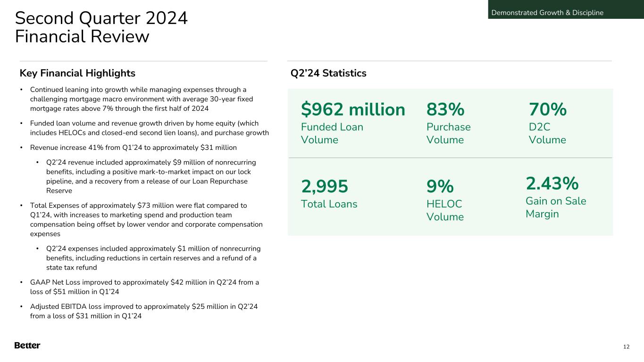
Task: Select the Demonstrated Growth & Discipline section tab
Action: [x=547, y=13]
